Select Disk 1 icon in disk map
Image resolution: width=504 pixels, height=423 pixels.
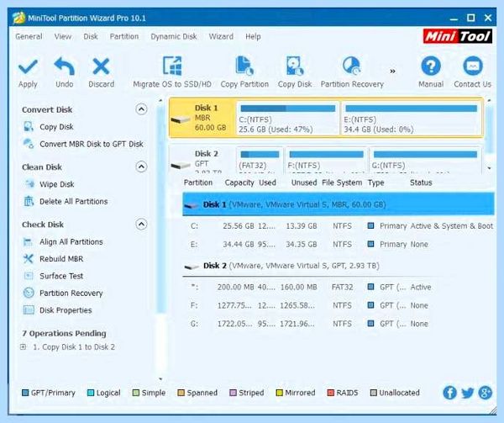181,119
